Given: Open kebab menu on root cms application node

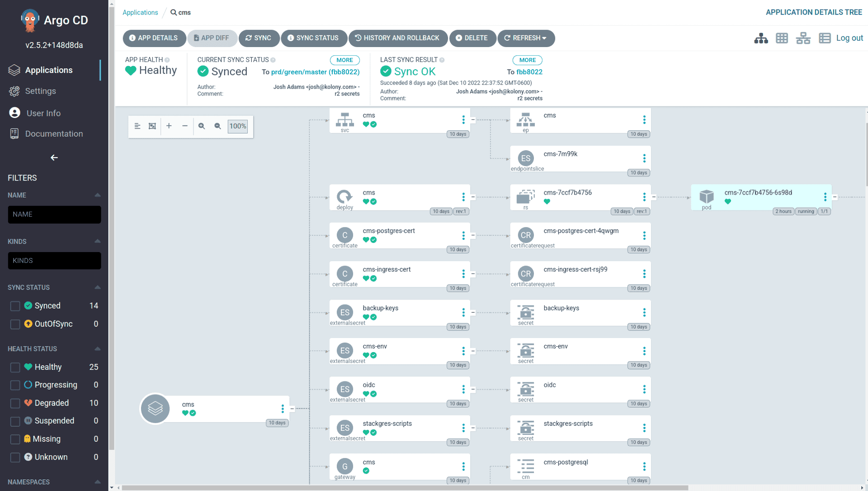Looking at the screenshot, I should (x=283, y=409).
